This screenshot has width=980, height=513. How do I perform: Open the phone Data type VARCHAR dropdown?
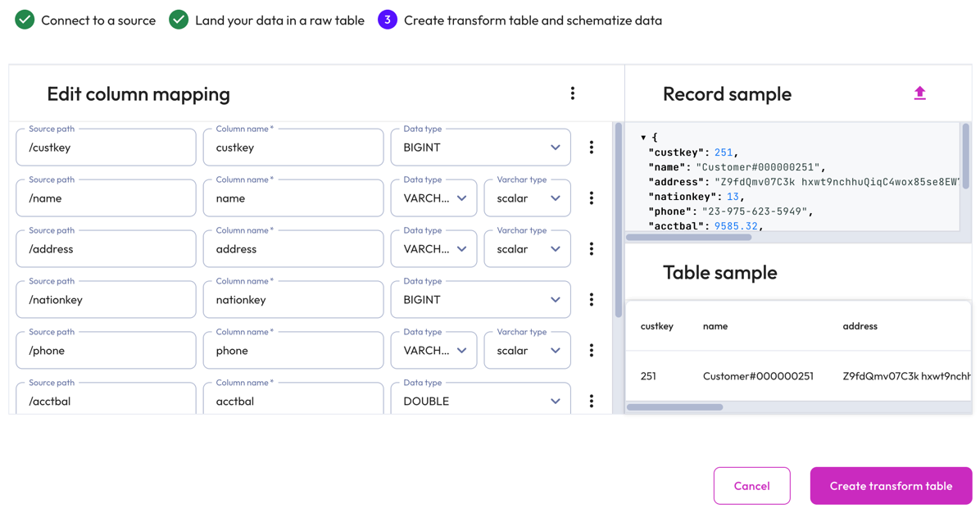(x=433, y=351)
